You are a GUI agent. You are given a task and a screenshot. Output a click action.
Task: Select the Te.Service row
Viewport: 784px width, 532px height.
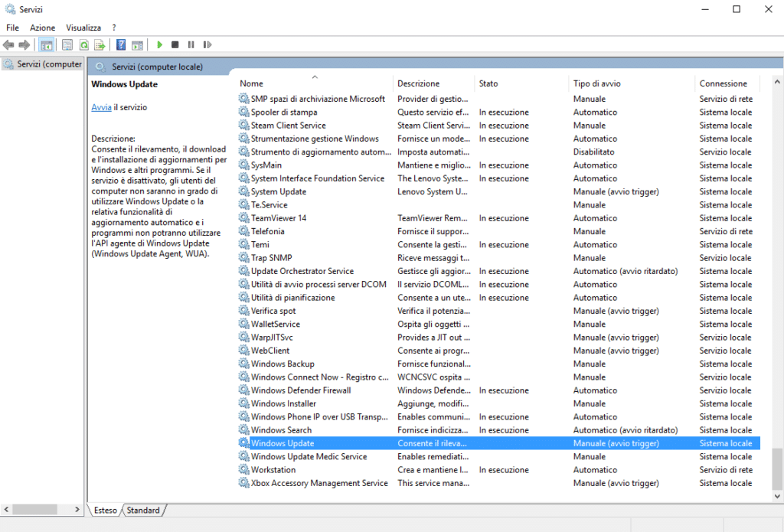(x=499, y=204)
